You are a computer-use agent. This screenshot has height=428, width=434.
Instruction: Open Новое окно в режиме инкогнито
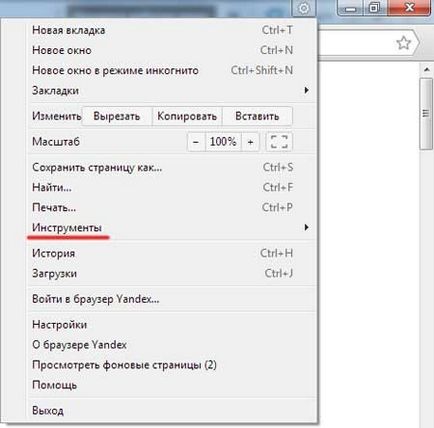point(171,70)
